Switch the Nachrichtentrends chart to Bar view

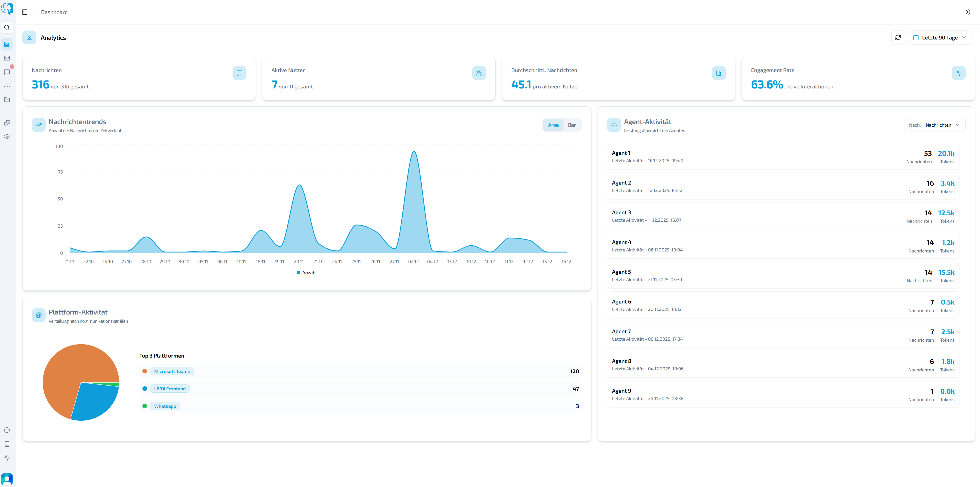pyautogui.click(x=572, y=125)
